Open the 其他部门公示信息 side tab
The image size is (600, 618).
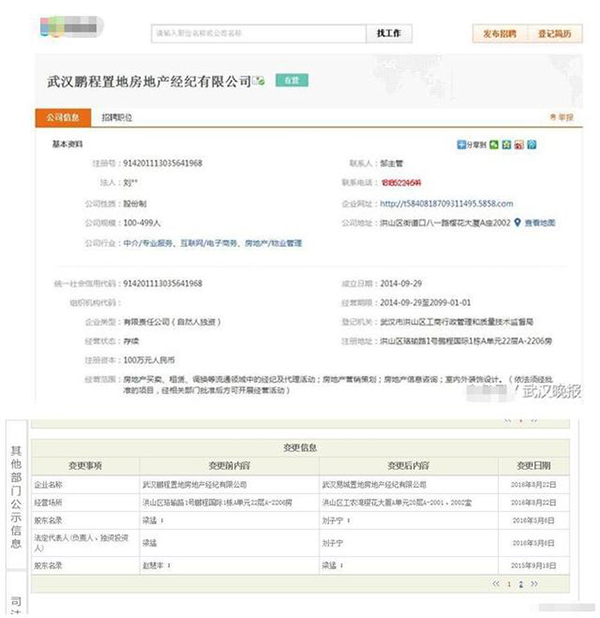pyautogui.click(x=15, y=493)
